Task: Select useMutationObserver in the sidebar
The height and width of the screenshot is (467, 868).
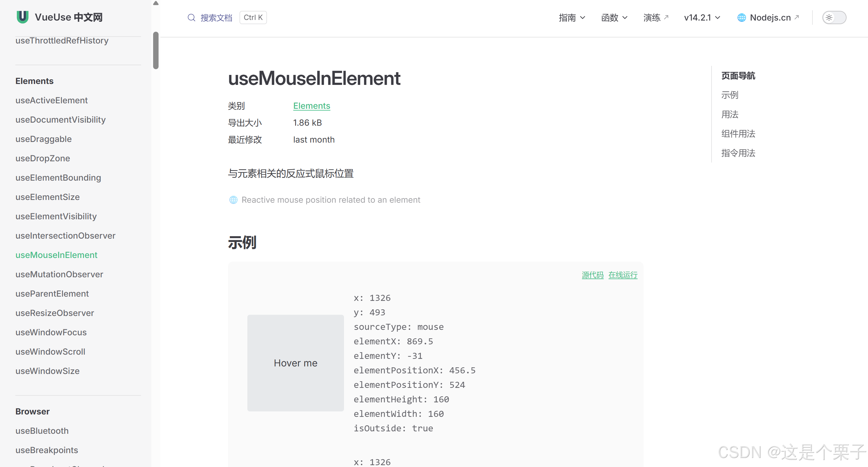Action: [x=59, y=274]
